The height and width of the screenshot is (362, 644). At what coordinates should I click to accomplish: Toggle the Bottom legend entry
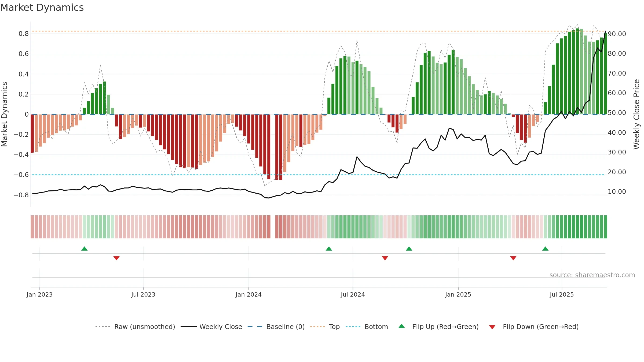[x=367, y=327]
